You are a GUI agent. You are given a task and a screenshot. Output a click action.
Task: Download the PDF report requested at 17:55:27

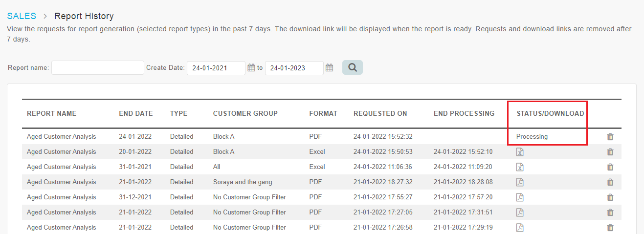pyautogui.click(x=520, y=197)
